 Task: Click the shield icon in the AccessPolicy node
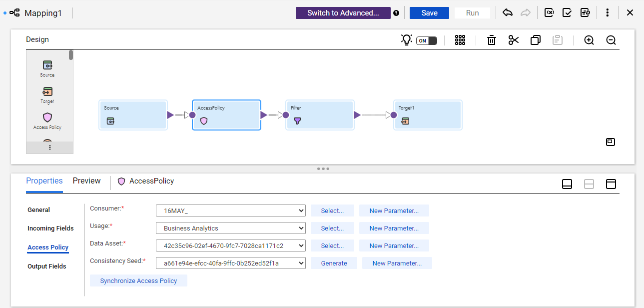tap(204, 121)
